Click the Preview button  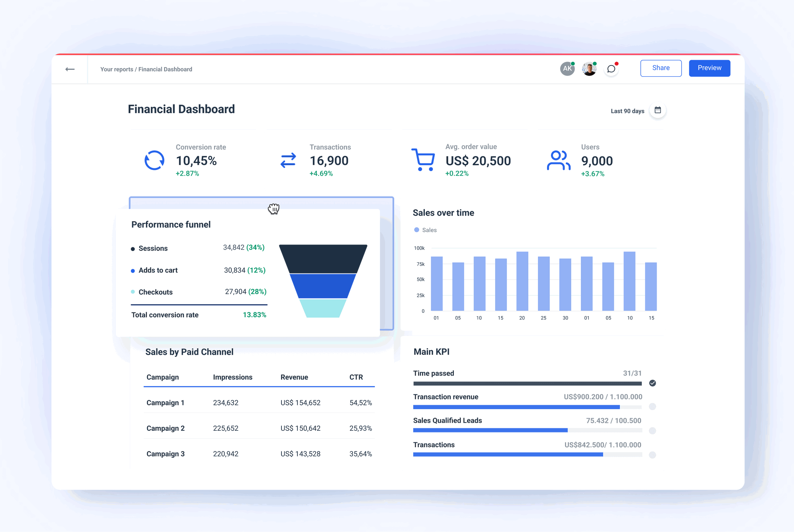click(x=709, y=68)
